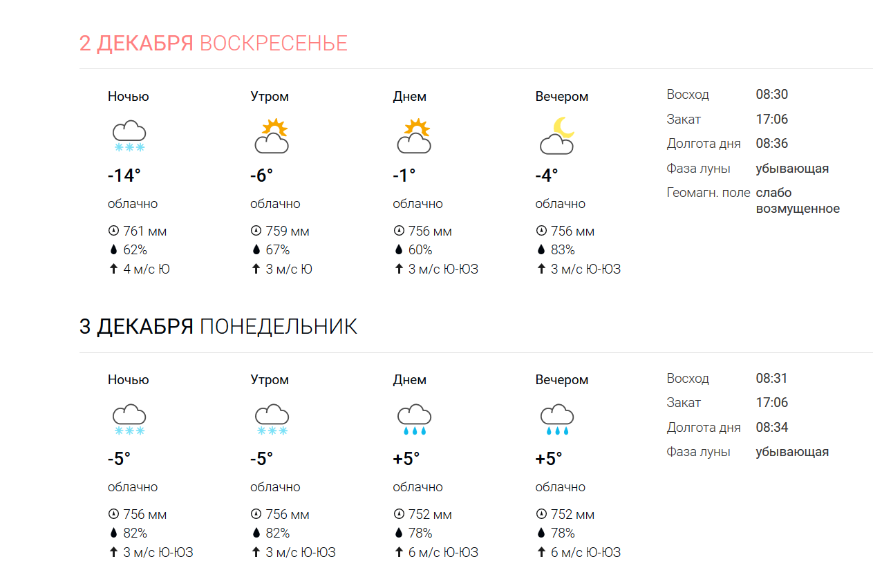Click day length value 08:34
This screenshot has height=588, width=873.
[772, 428]
